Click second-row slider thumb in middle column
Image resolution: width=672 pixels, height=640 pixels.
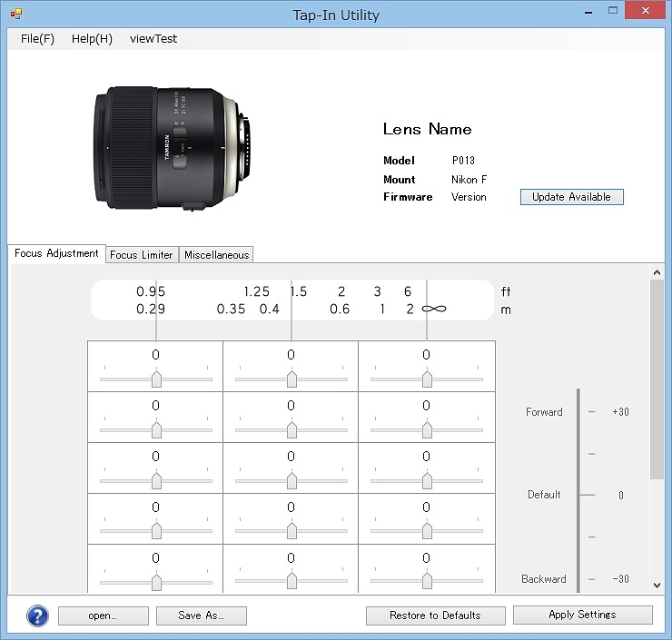292,430
